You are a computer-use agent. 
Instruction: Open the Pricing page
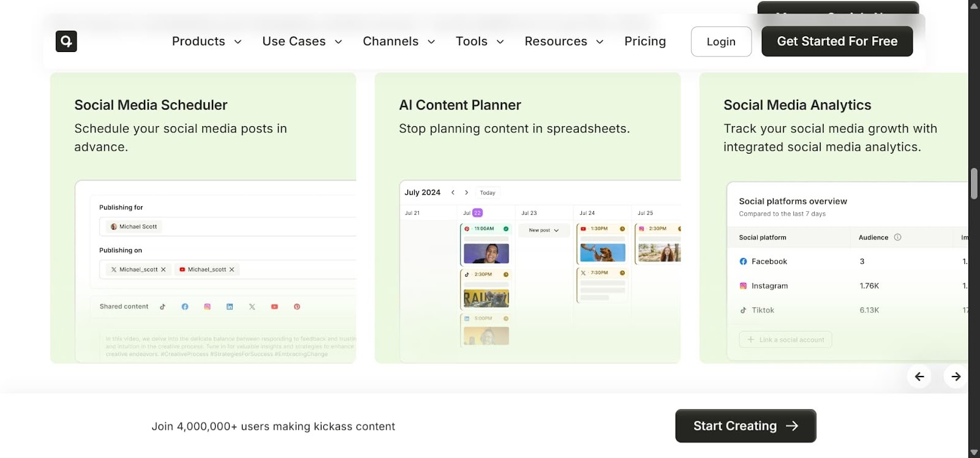coord(645,41)
